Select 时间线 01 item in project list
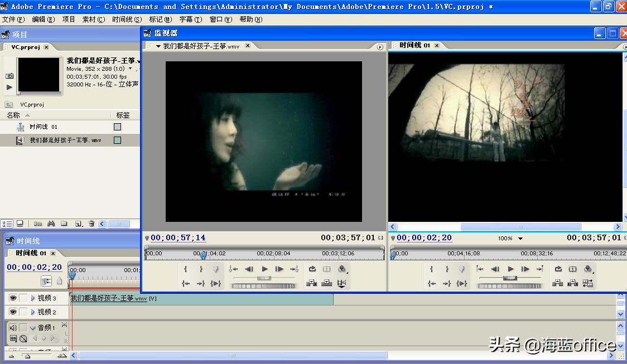The width and height of the screenshot is (627, 364). [43, 127]
